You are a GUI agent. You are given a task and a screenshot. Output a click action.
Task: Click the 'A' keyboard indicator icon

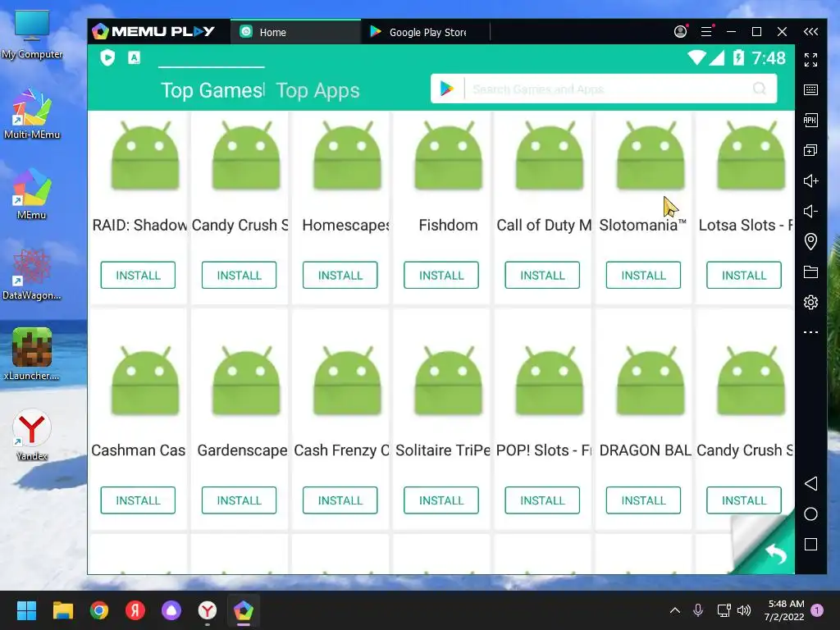click(x=134, y=57)
